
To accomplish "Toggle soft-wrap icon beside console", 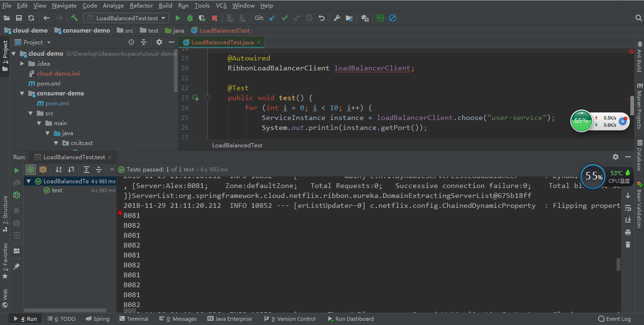I will click(x=627, y=207).
